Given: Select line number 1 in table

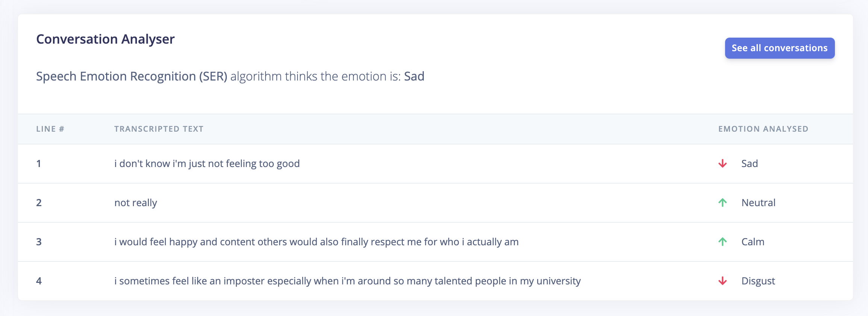Looking at the screenshot, I should pos(39,164).
